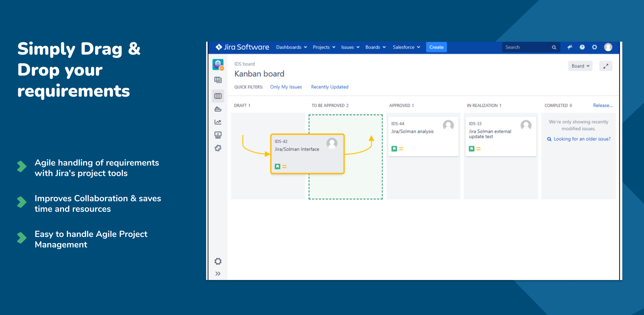644x315 pixels.
Task: Click the IDS-33 assignee avatar
Action: pos(526,125)
